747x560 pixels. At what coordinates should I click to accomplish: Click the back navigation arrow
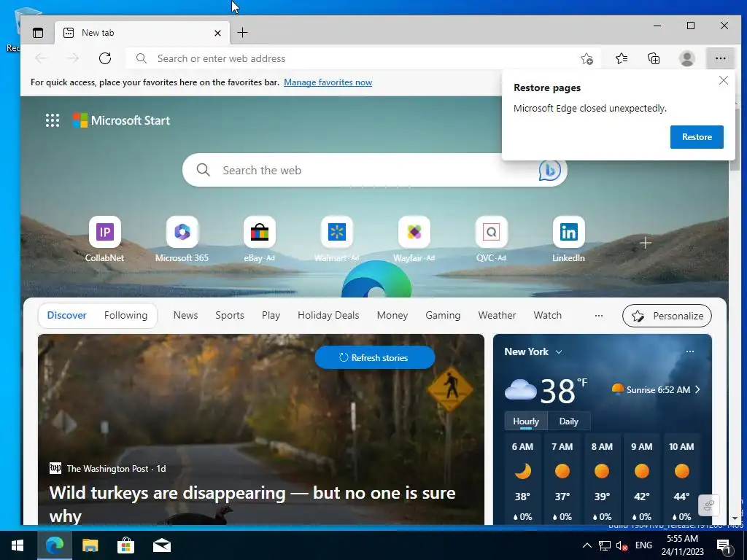41,58
